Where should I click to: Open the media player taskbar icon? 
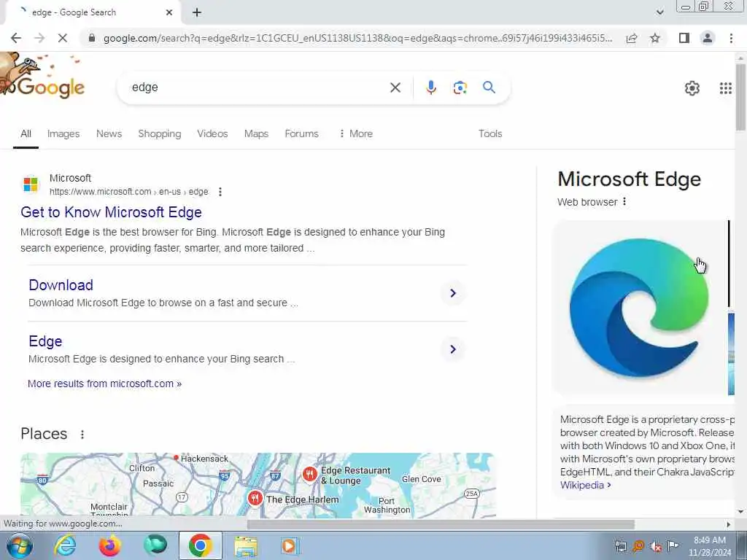click(x=289, y=545)
